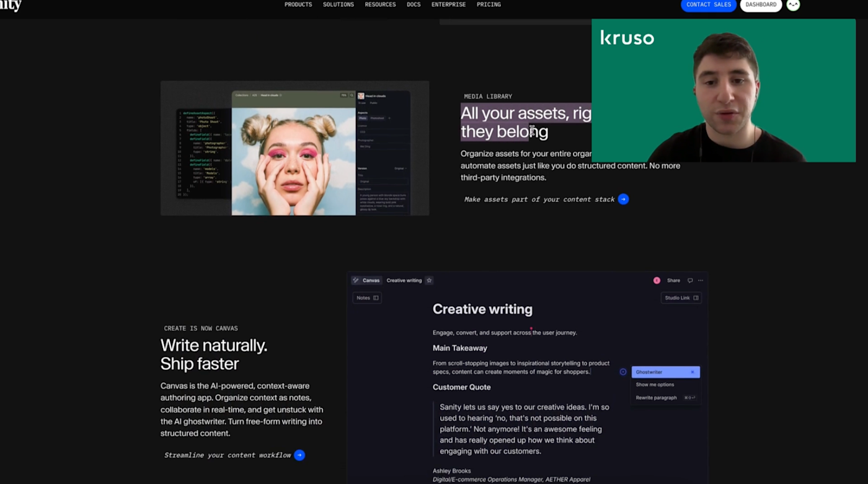Image resolution: width=868 pixels, height=484 pixels.
Task: Open the Resources menu
Action: pos(380,4)
